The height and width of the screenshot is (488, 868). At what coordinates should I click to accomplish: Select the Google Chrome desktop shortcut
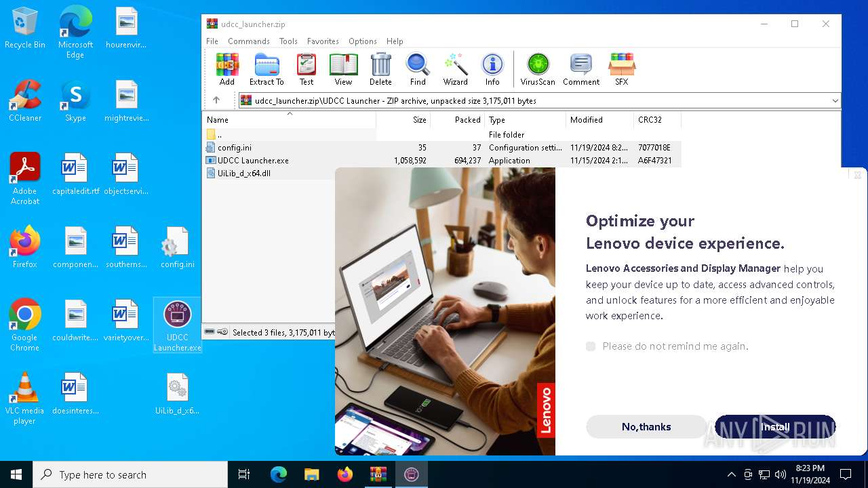(x=24, y=325)
